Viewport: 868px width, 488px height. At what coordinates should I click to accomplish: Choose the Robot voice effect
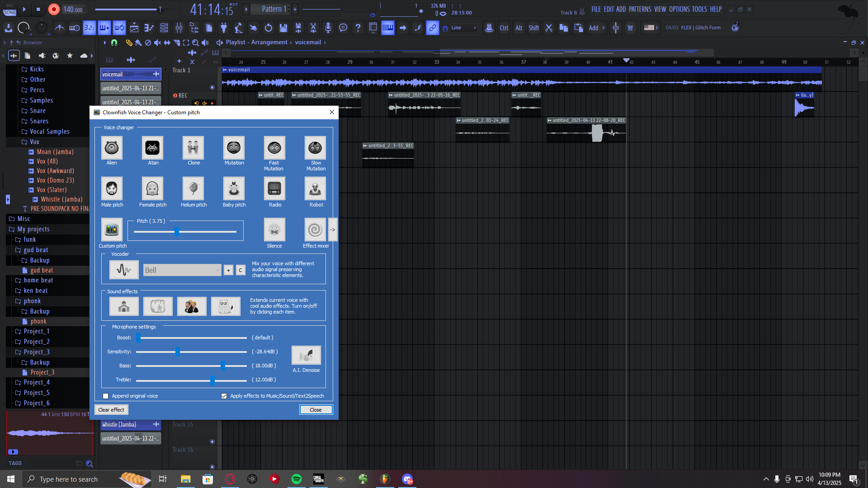tap(315, 189)
